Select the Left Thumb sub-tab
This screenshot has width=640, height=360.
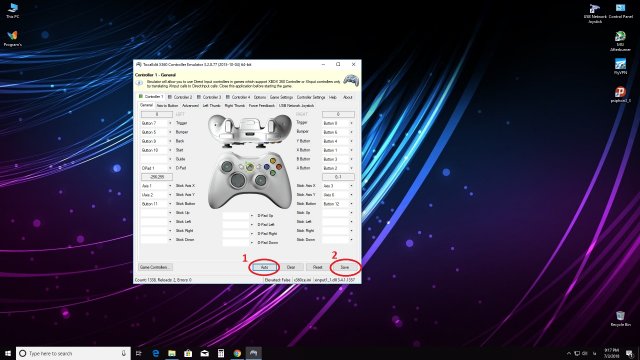pyautogui.click(x=211, y=106)
